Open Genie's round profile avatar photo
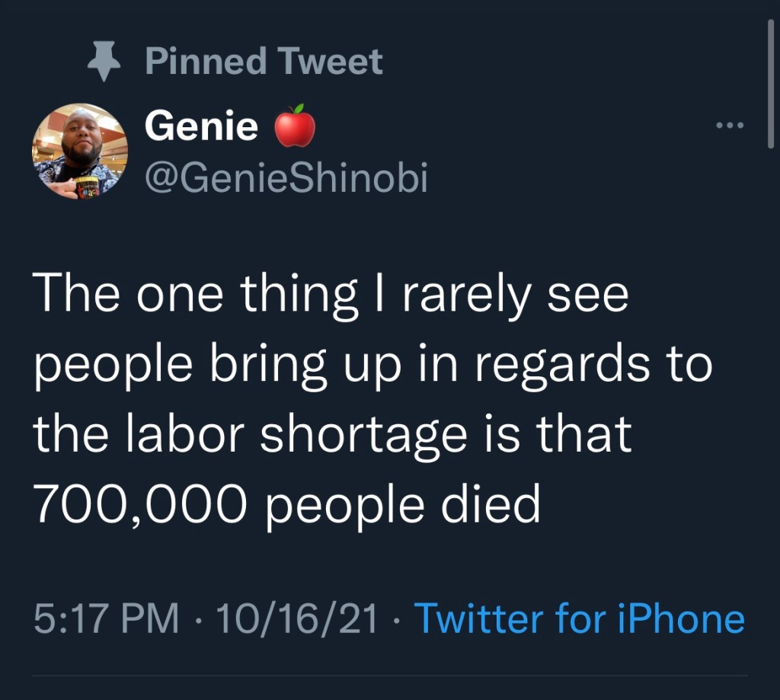The image size is (780, 700). (x=79, y=150)
